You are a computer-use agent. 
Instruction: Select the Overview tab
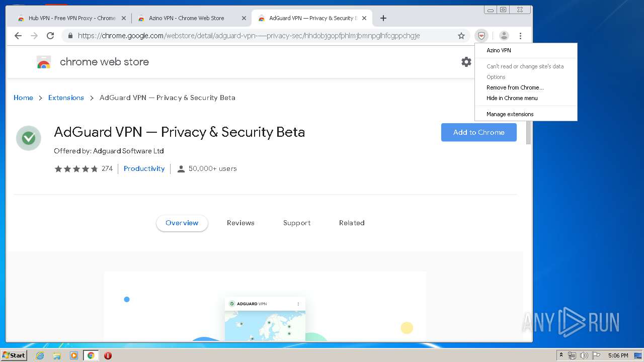coord(182,223)
